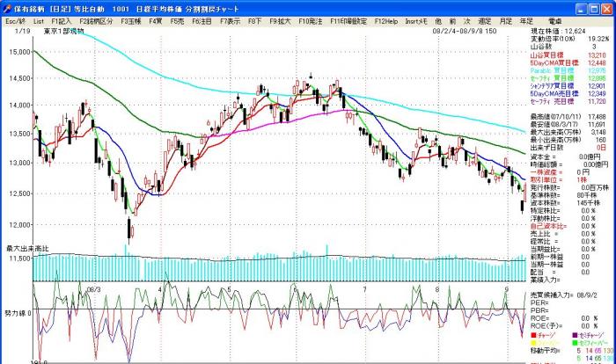Click the 最高値(07/10/11) 17,488 row

568,117
